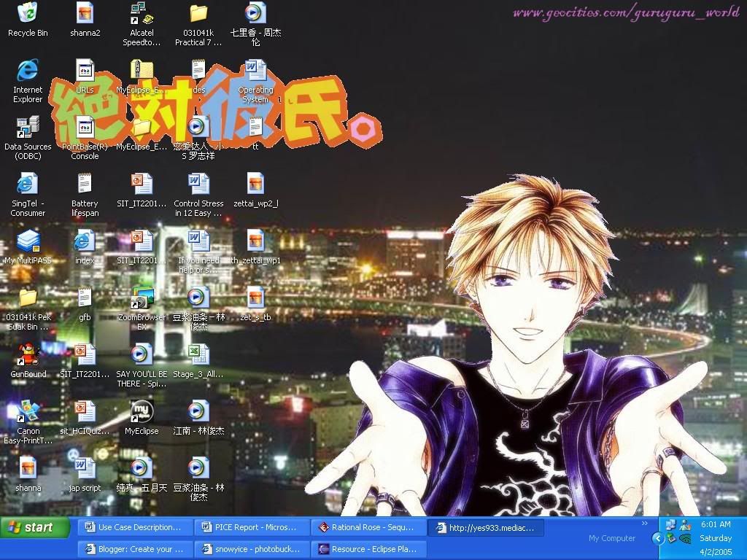The image size is (747, 560).
Task: Open the MyEclipse shortcut icon
Action: (x=142, y=413)
